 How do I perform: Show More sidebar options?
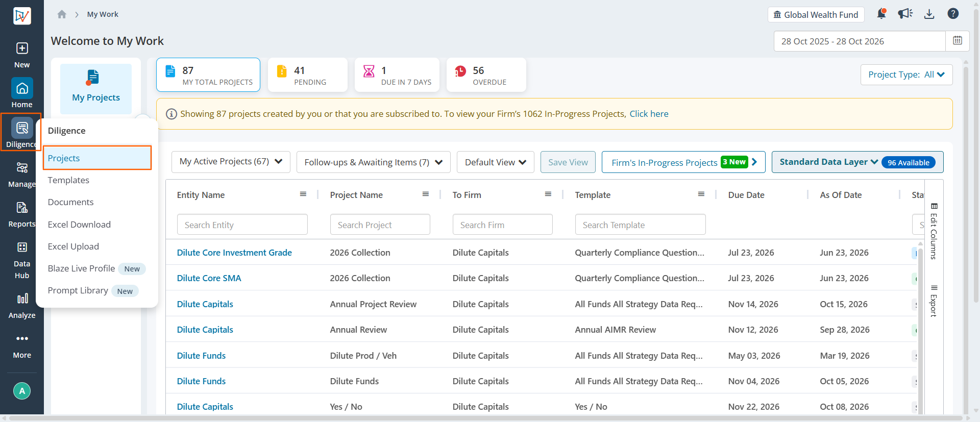[x=22, y=345]
